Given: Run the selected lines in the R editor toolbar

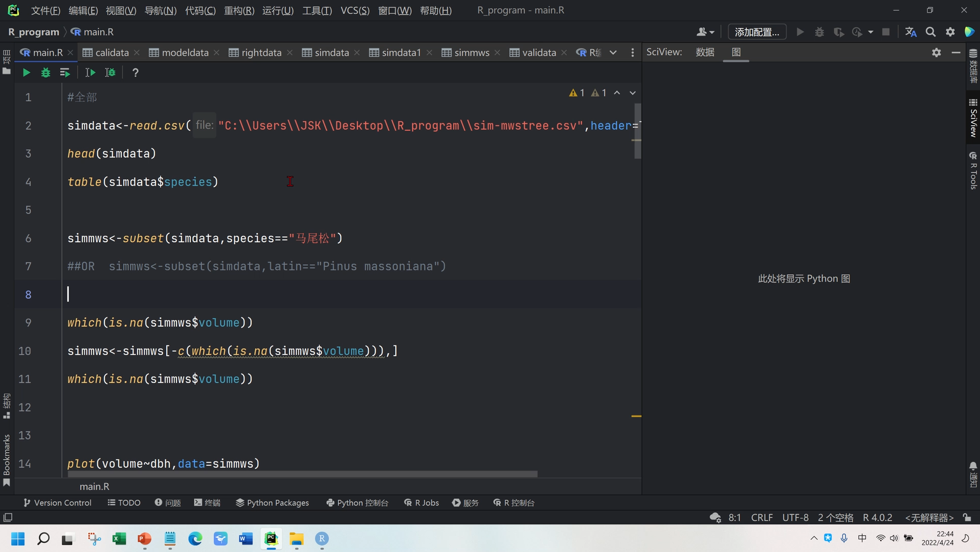Looking at the screenshot, I should (64, 73).
